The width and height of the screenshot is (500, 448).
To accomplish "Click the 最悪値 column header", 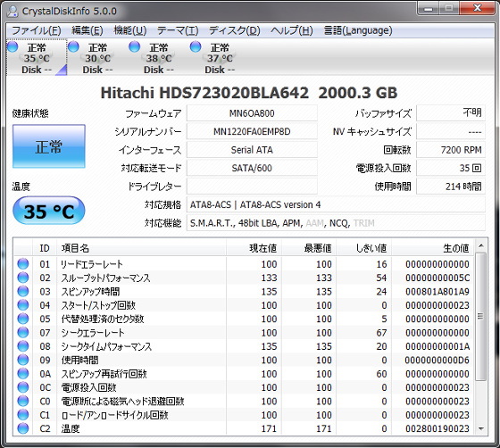I will click(309, 248).
